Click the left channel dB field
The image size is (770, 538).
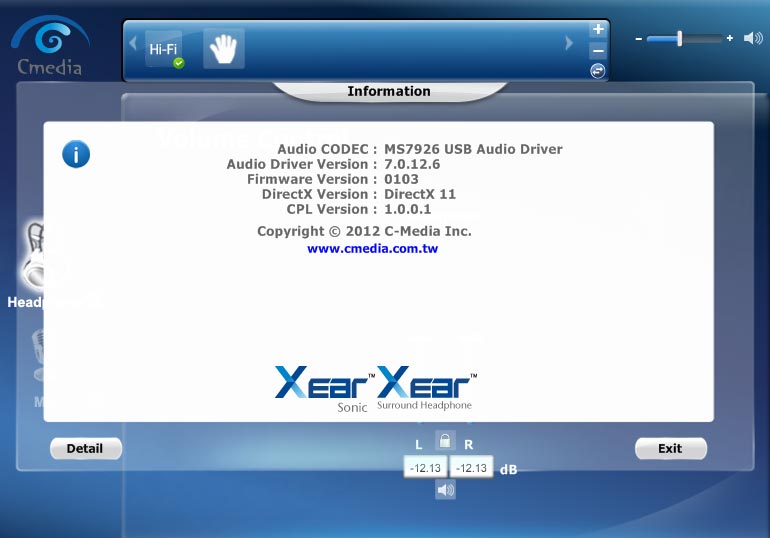(425, 468)
